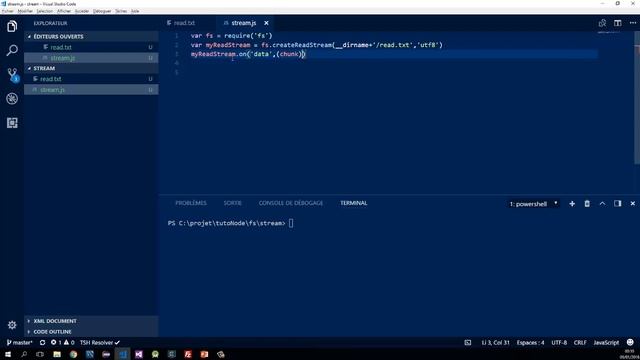Open the Extensions view in activity bar
This screenshot has width=640, height=360.
click(12, 123)
